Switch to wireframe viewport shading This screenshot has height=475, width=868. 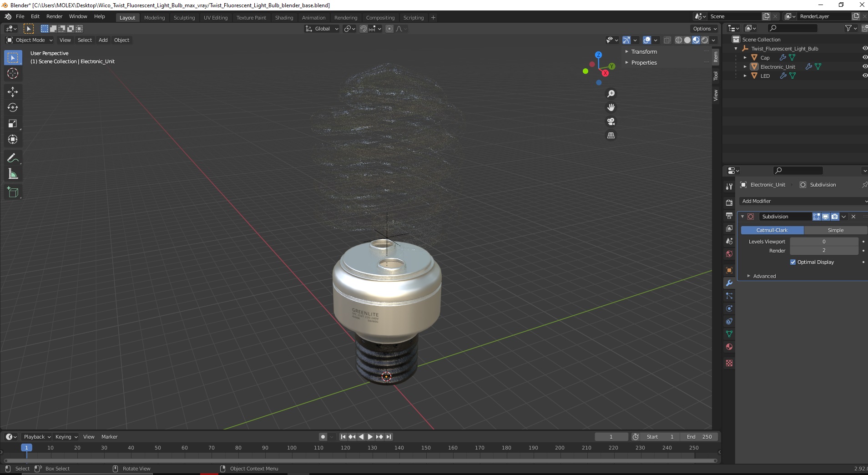pos(679,40)
